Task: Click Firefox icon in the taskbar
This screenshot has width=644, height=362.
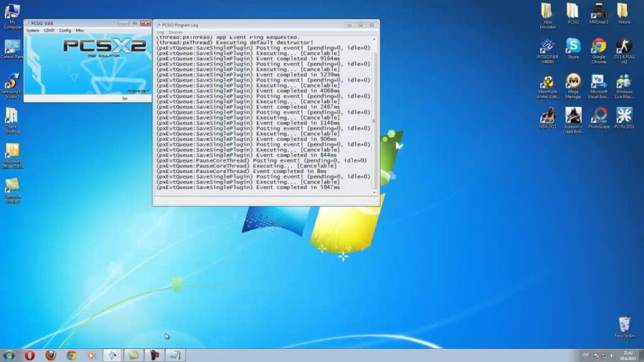Action: click(x=50, y=355)
